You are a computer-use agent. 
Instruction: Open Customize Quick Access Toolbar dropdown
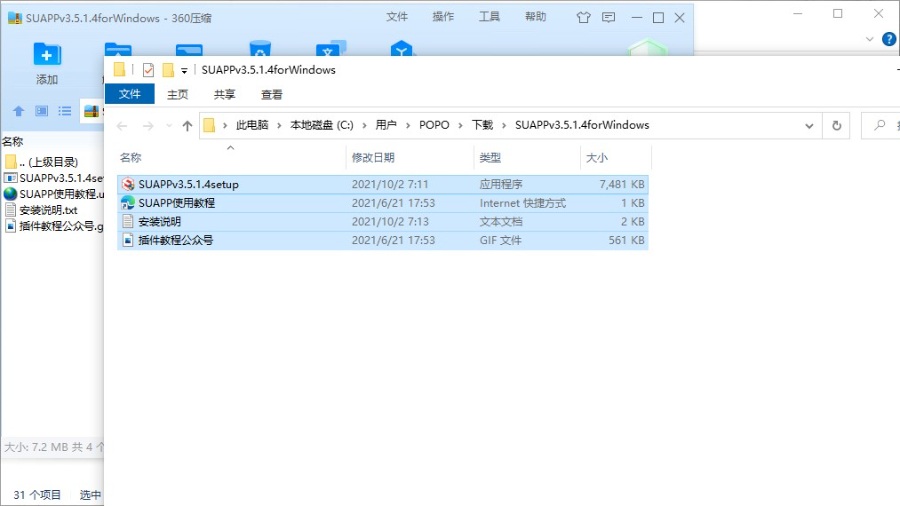tap(184, 71)
